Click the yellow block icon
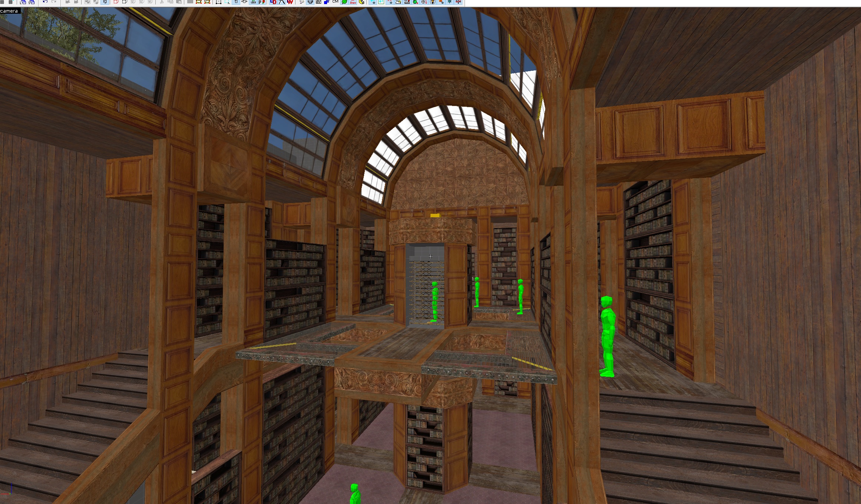The width and height of the screenshot is (861, 504). click(362, 2)
